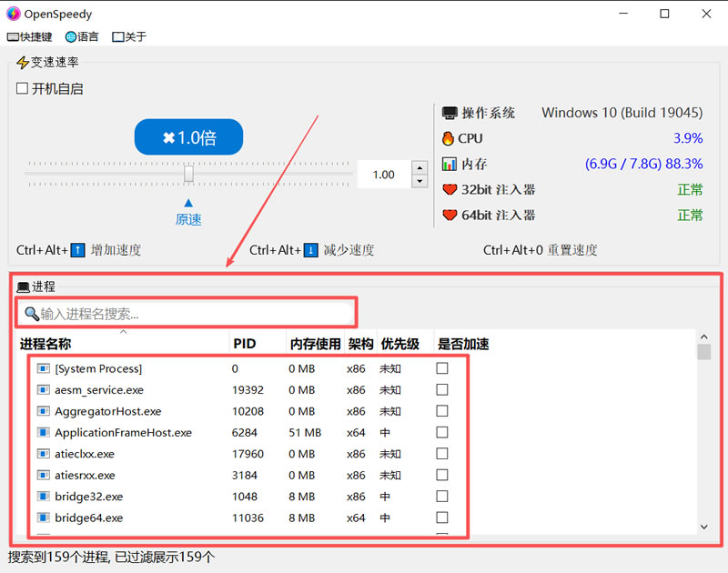Click the ApplicationFrameHost.exe row icon
This screenshot has width=728, height=573.
43,432
